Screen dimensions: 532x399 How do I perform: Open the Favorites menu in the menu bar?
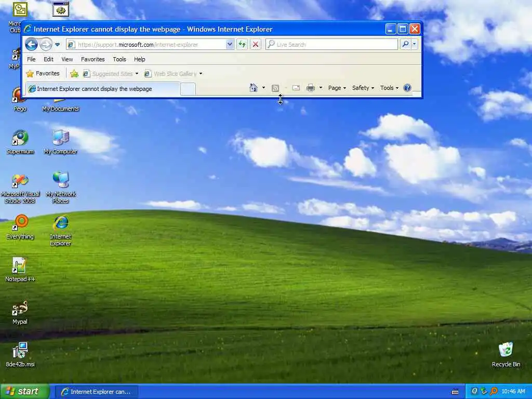(x=92, y=59)
